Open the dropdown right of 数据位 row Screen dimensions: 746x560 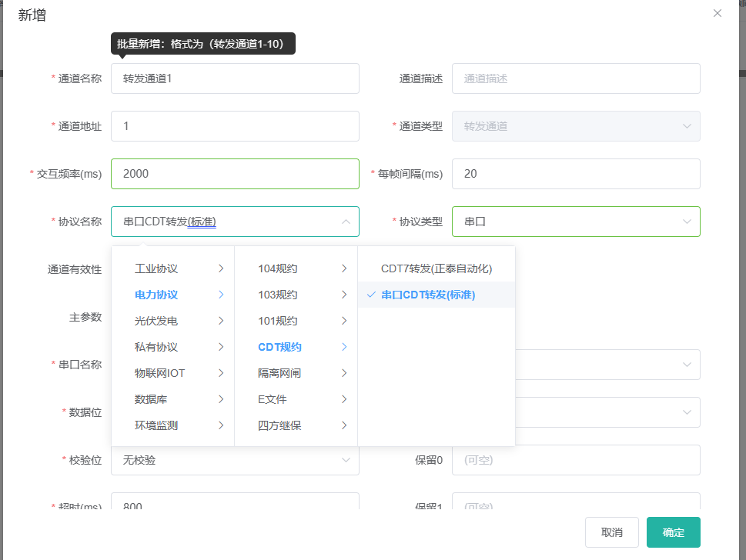coord(607,412)
